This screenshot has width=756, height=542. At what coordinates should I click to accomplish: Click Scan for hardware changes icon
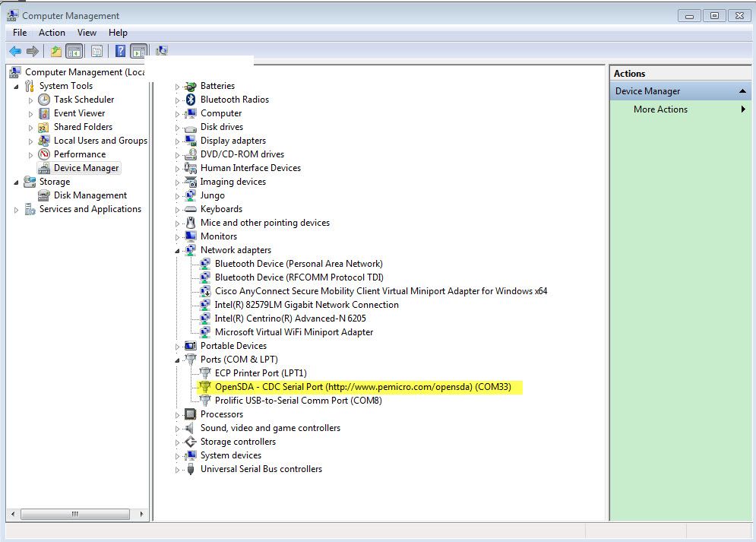pyautogui.click(x=162, y=50)
